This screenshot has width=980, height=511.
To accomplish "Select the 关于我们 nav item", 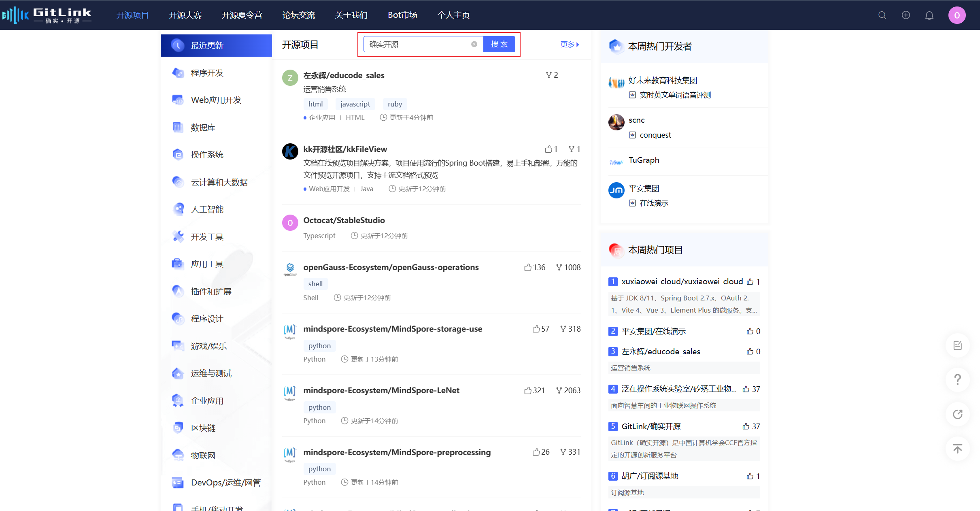I will pos(351,15).
